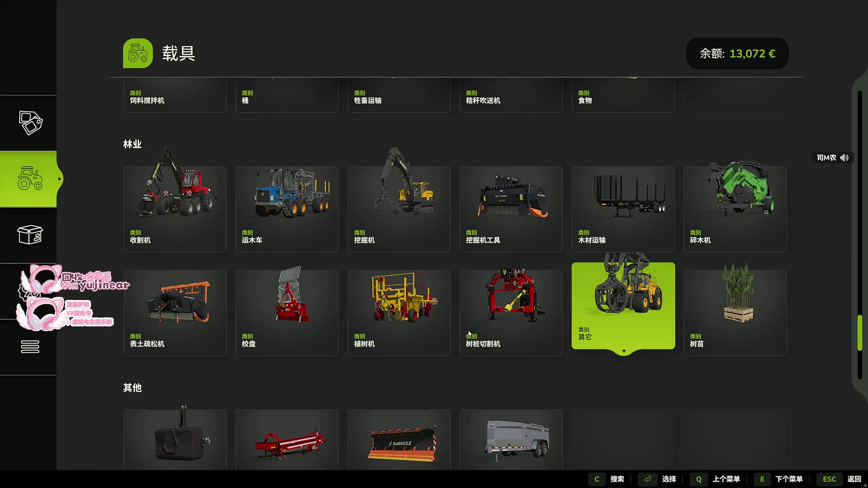The image size is (868, 488).
Task: Open the black front weight card
Action: (x=175, y=440)
